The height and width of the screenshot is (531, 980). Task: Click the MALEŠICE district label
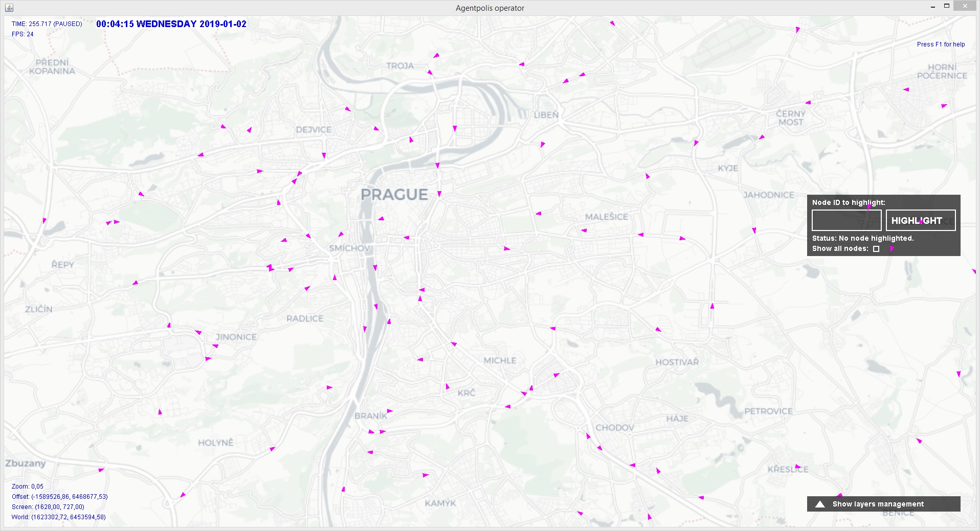coord(607,217)
